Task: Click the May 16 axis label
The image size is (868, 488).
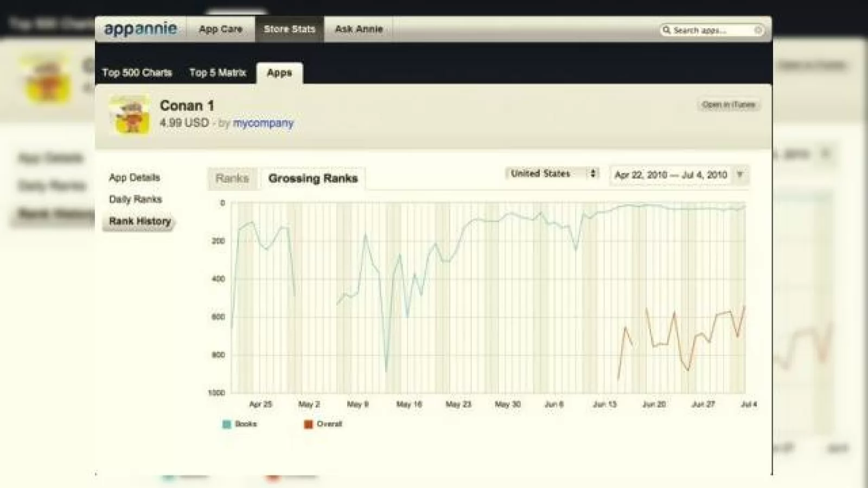Action: tap(409, 404)
